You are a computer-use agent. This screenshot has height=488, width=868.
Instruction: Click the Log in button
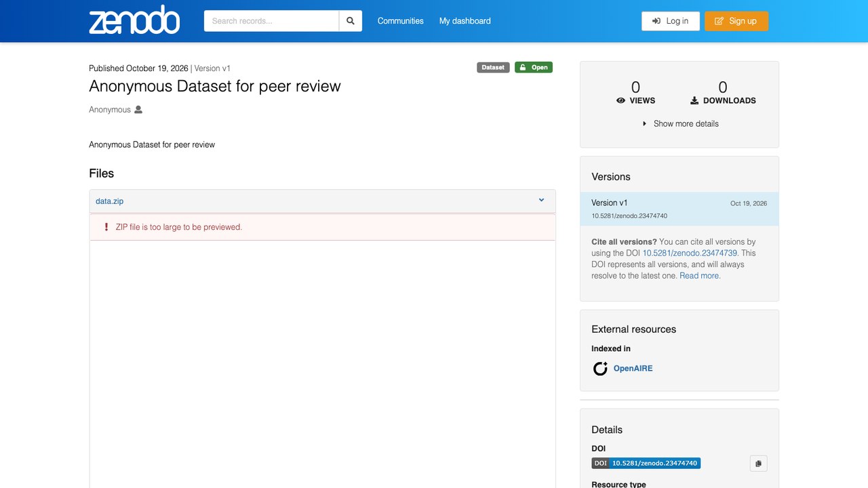(670, 21)
